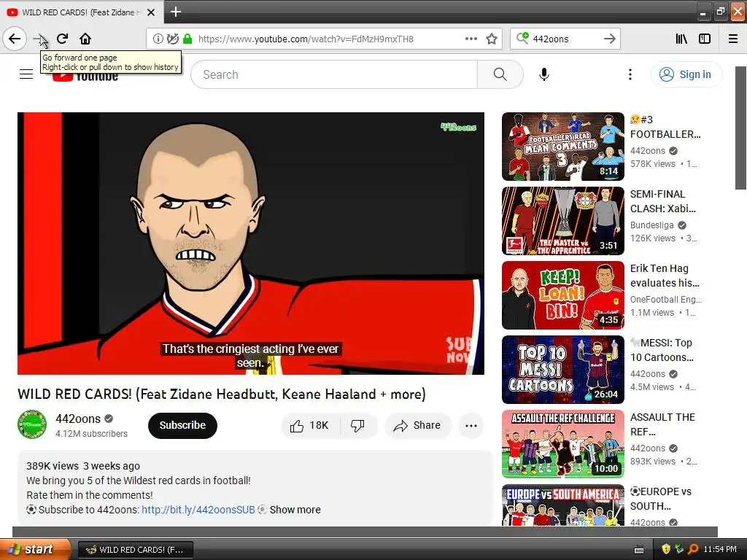Image resolution: width=747 pixels, height=560 pixels.
Task: Select WILD RED CARDS taskbar button
Action: point(135,550)
